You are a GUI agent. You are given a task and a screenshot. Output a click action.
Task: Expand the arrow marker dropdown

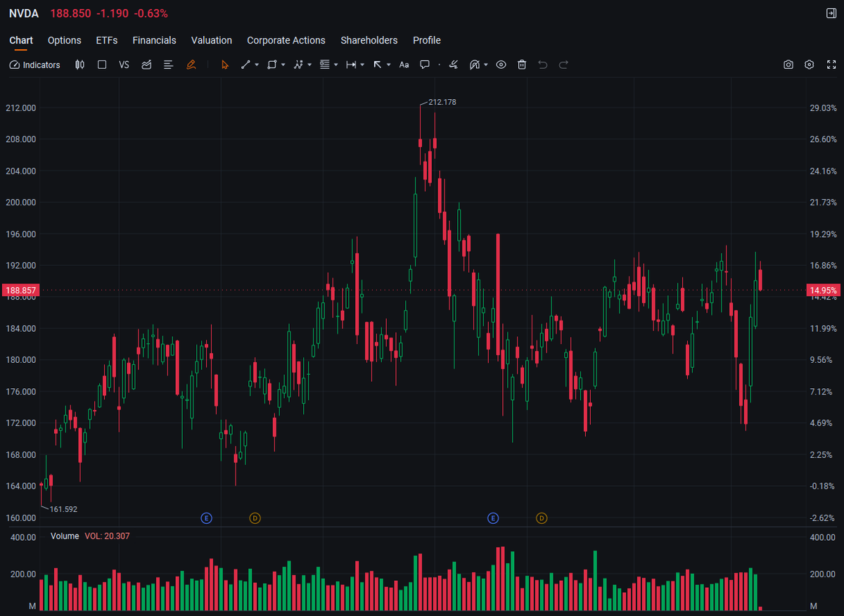coord(388,65)
